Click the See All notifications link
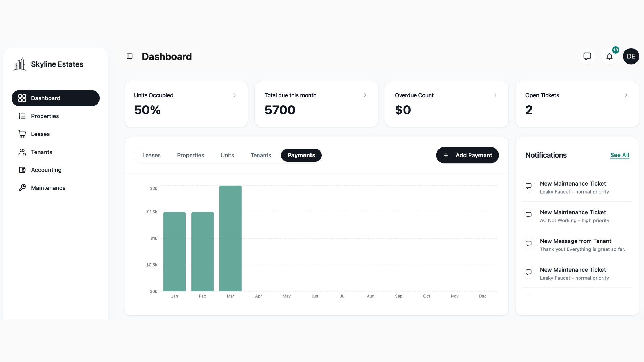 coord(619,155)
